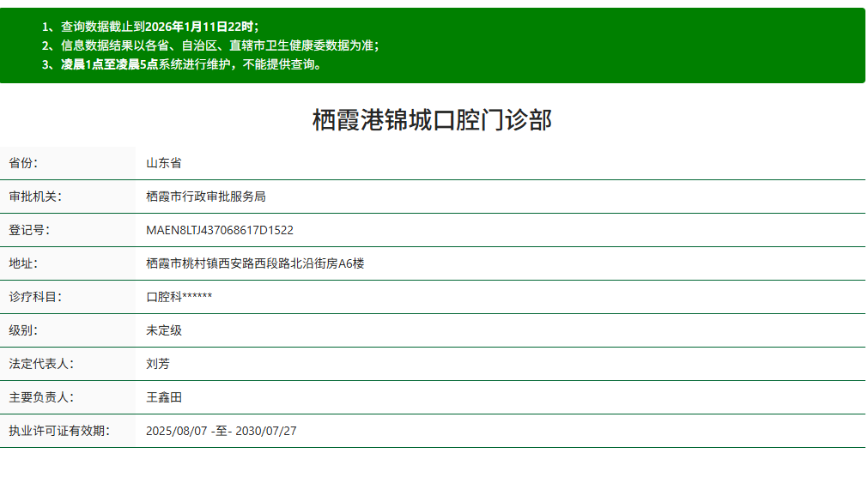Select the registration number MAEN8LTJ437068617D1522
Screen dimensions: 868x502
[x=219, y=230]
